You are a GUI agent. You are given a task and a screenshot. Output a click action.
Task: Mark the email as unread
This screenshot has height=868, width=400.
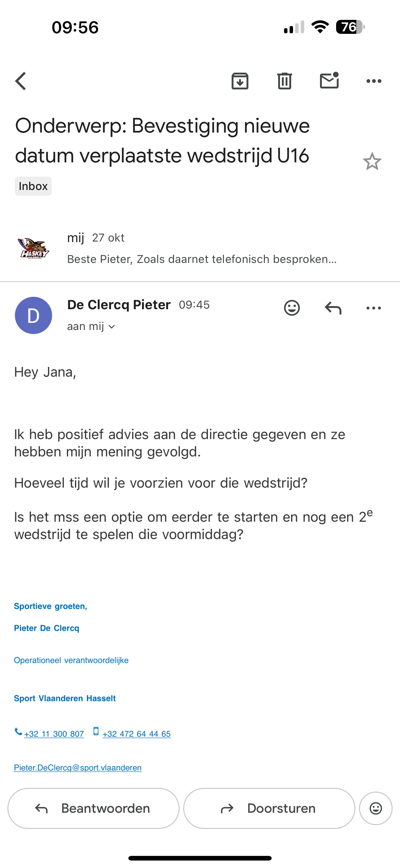pyautogui.click(x=329, y=81)
